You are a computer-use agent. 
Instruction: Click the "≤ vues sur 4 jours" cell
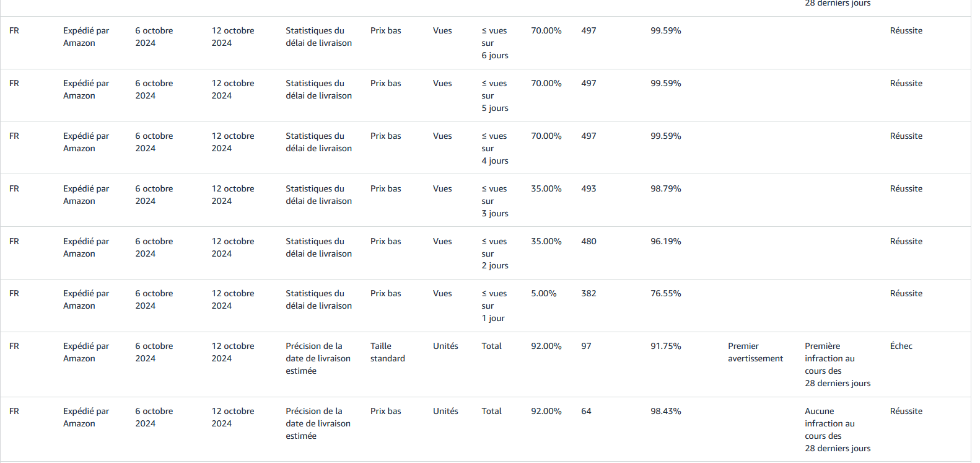pos(495,148)
